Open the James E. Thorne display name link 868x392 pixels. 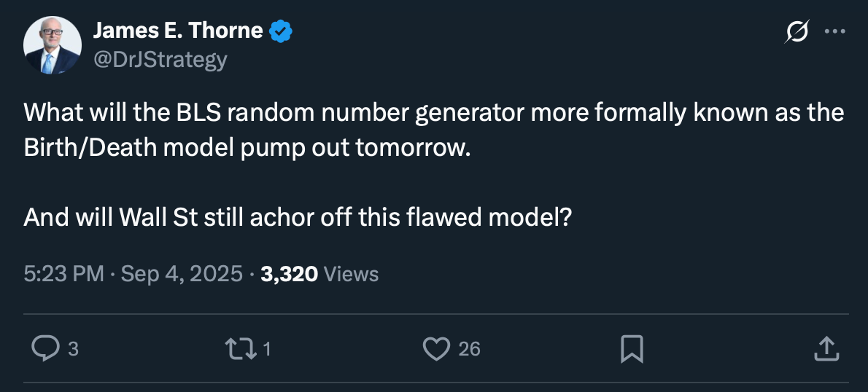click(x=178, y=31)
